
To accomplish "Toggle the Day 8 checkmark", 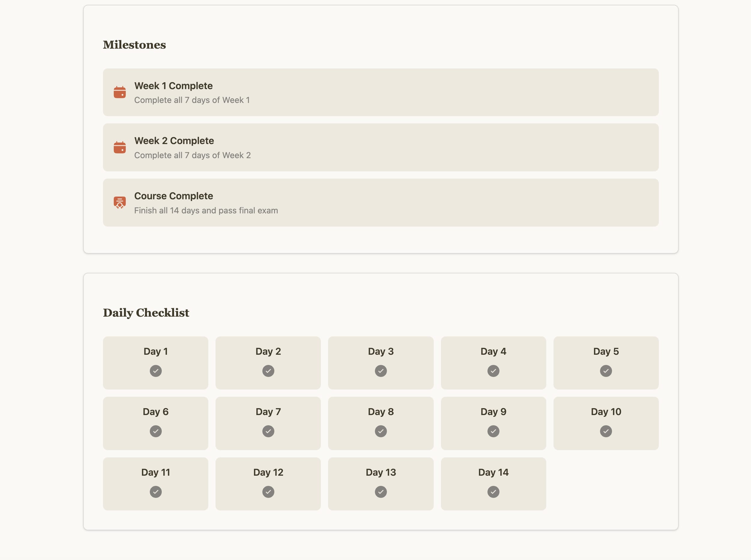I will (x=381, y=431).
